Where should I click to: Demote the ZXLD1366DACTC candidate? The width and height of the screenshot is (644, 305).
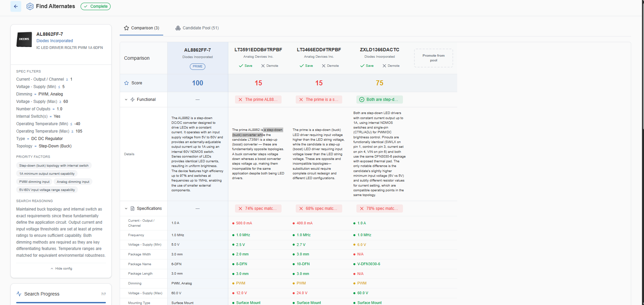[391, 66]
